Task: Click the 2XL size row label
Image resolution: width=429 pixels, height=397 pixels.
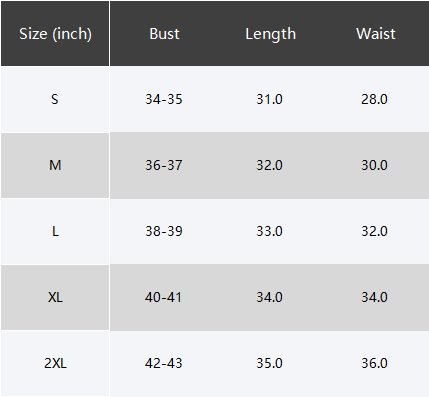Action: [55, 363]
